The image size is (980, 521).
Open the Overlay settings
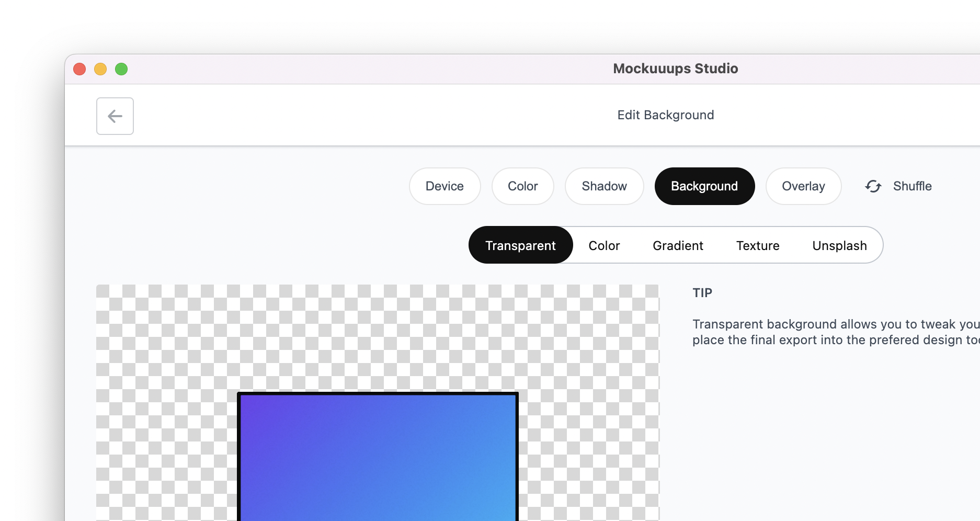coord(803,186)
